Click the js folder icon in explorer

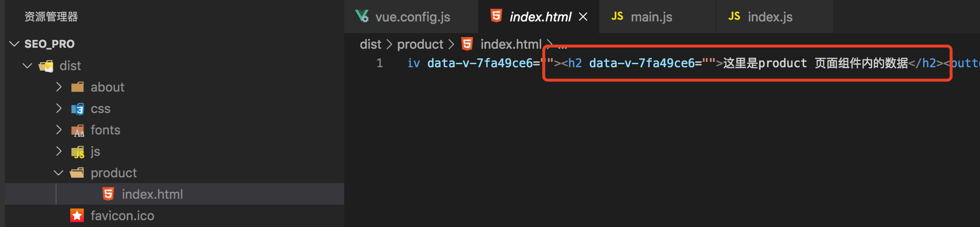tap(78, 152)
